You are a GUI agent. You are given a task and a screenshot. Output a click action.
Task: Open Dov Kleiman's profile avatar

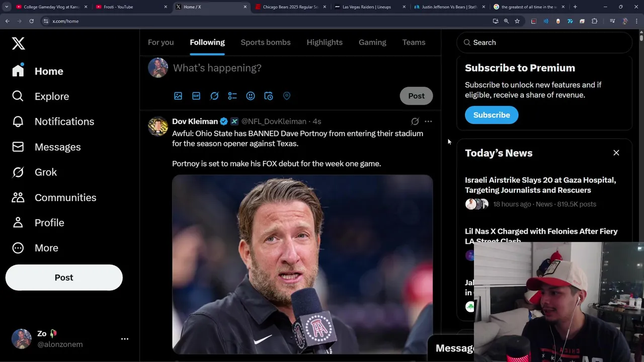click(158, 126)
